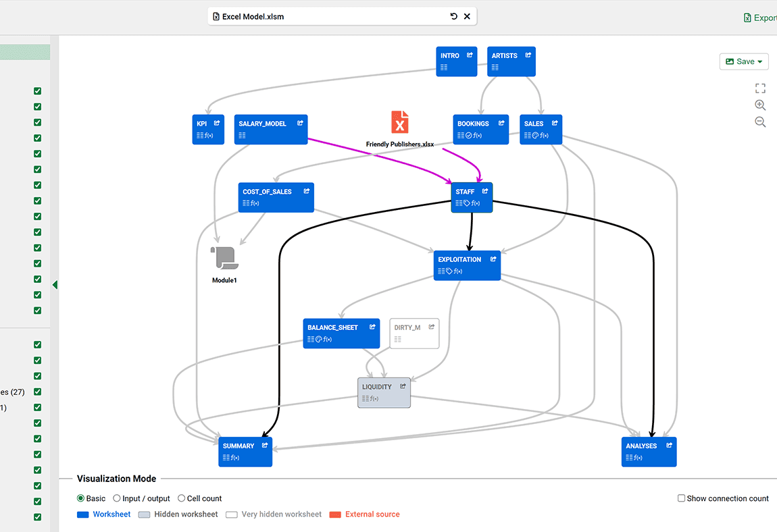777x532 pixels.
Task: Enable the Show connection count checkbox
Action: click(x=681, y=498)
